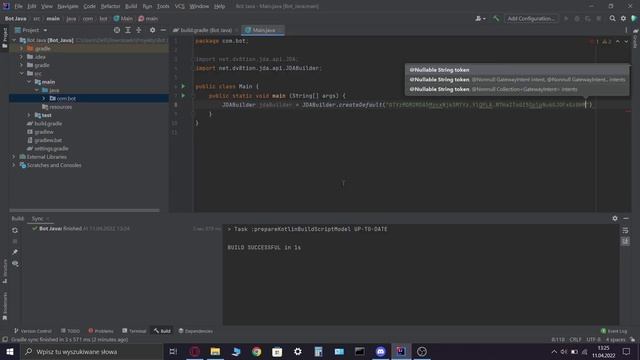Click the run gutter arrow beside class Main

[183, 87]
